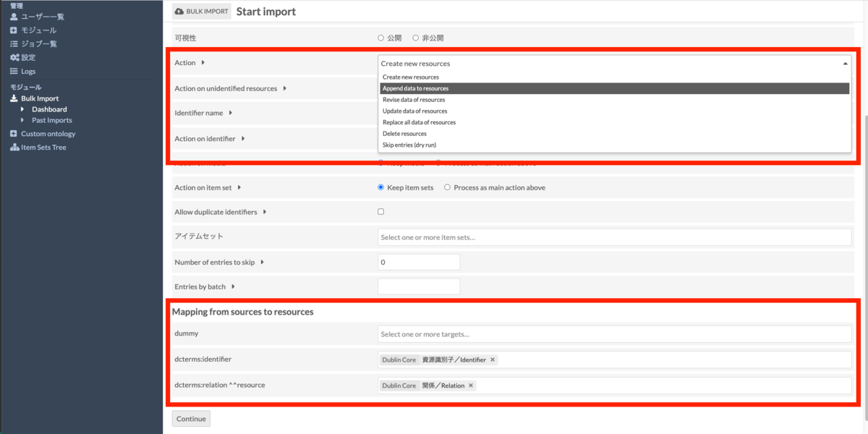The image size is (868, 434).
Task: Choose Revise data of resources option
Action: coord(614,100)
